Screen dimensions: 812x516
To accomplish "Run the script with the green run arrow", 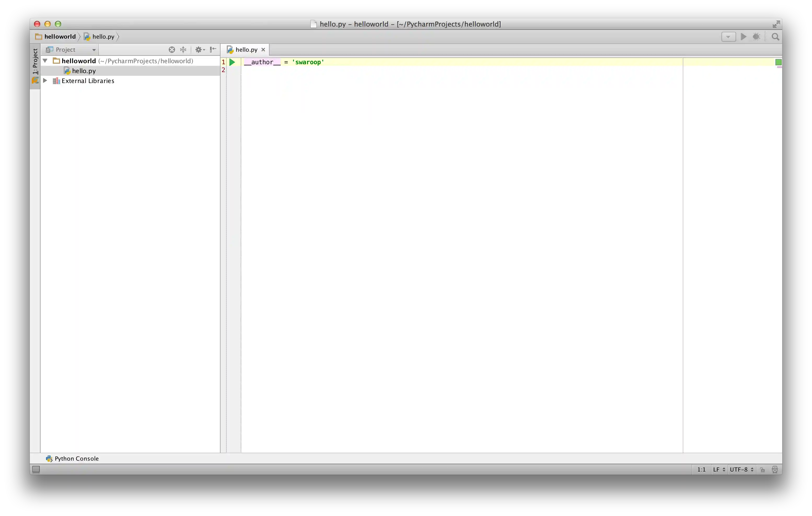I will [x=743, y=37].
